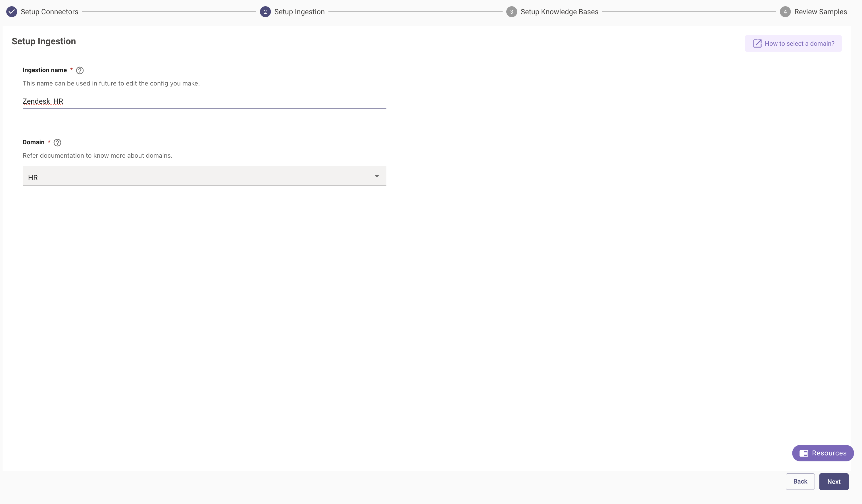Open the Resources panel
The width and height of the screenshot is (862, 504).
[x=823, y=453]
